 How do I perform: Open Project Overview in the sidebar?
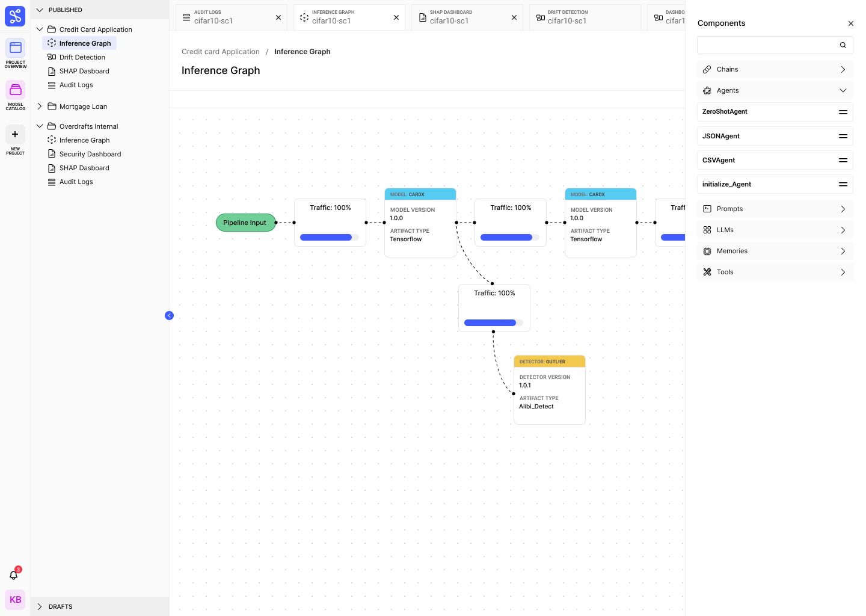point(15,54)
